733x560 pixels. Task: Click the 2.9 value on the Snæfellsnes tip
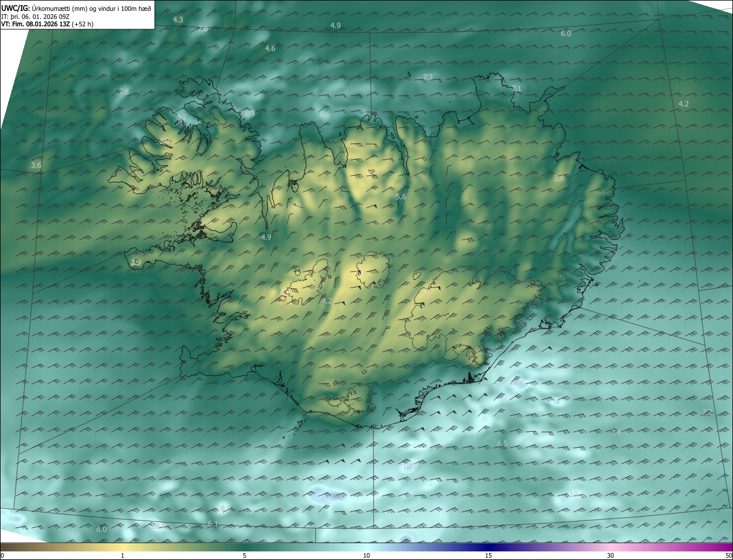136,262
